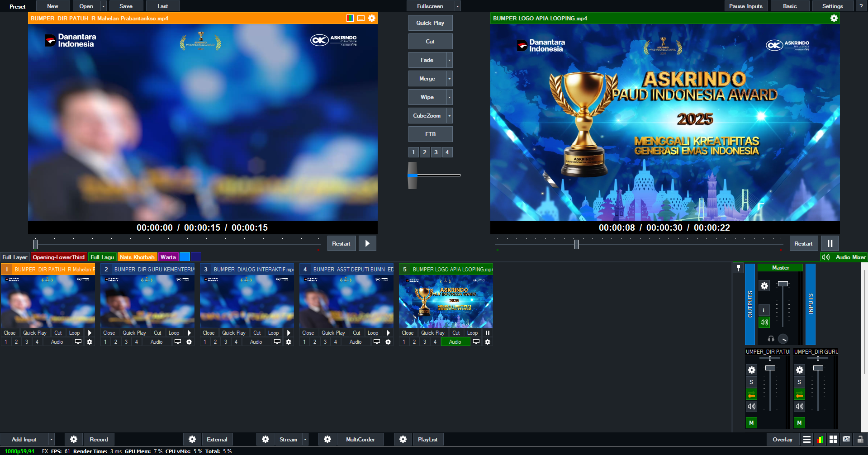Click the output video position slider handle
The width and height of the screenshot is (868, 455).
(576, 244)
